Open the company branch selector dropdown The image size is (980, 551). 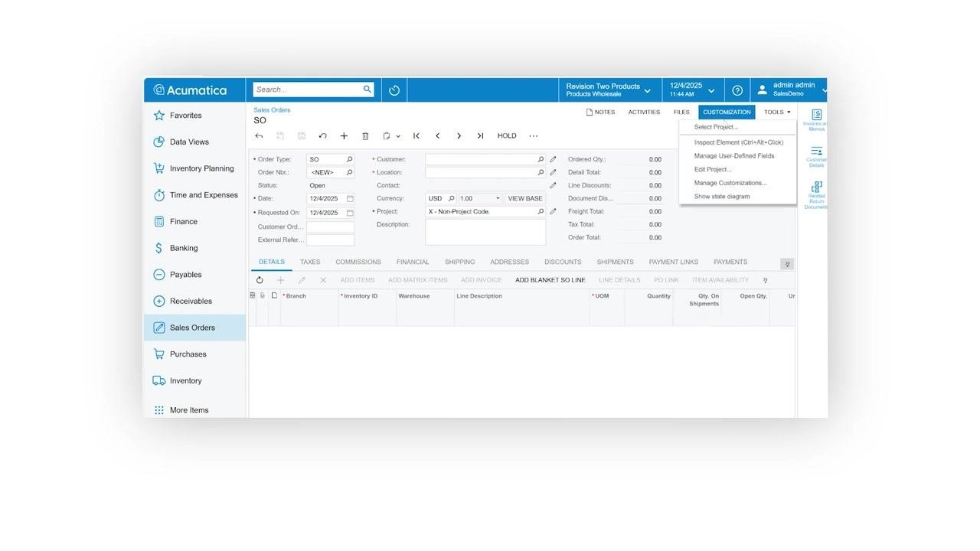point(609,90)
